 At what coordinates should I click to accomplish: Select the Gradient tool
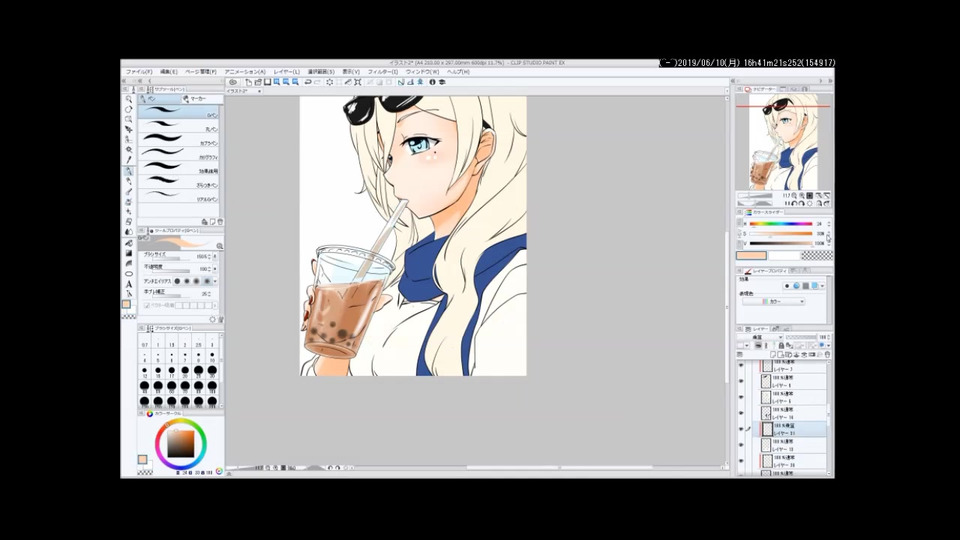tap(129, 253)
